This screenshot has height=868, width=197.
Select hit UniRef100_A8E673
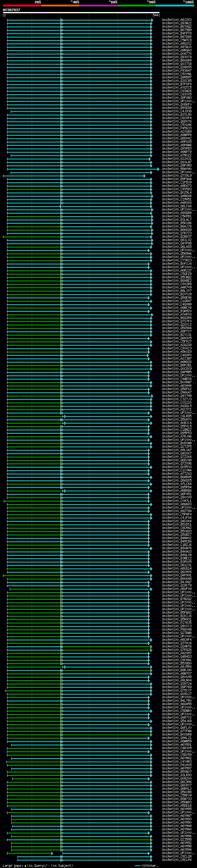(x=176, y=186)
